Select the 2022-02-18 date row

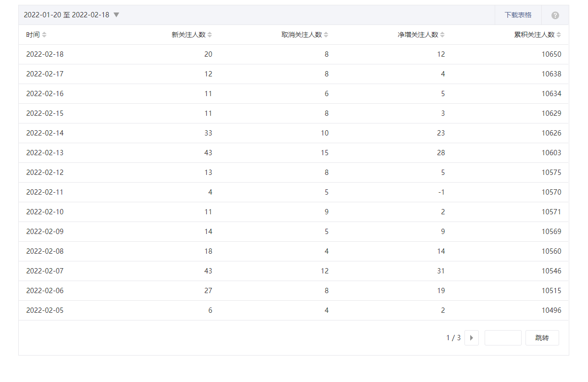(x=45, y=54)
